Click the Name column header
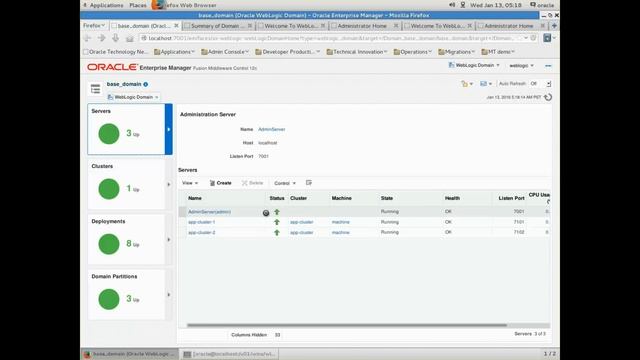 point(195,198)
